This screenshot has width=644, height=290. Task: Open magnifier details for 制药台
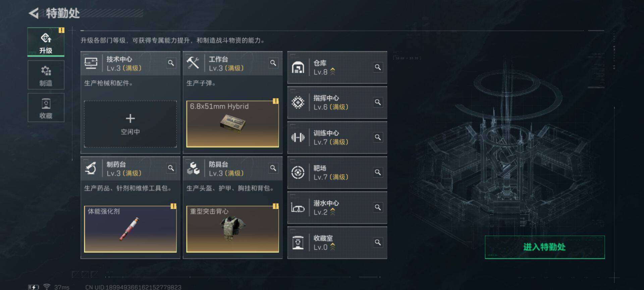171,168
